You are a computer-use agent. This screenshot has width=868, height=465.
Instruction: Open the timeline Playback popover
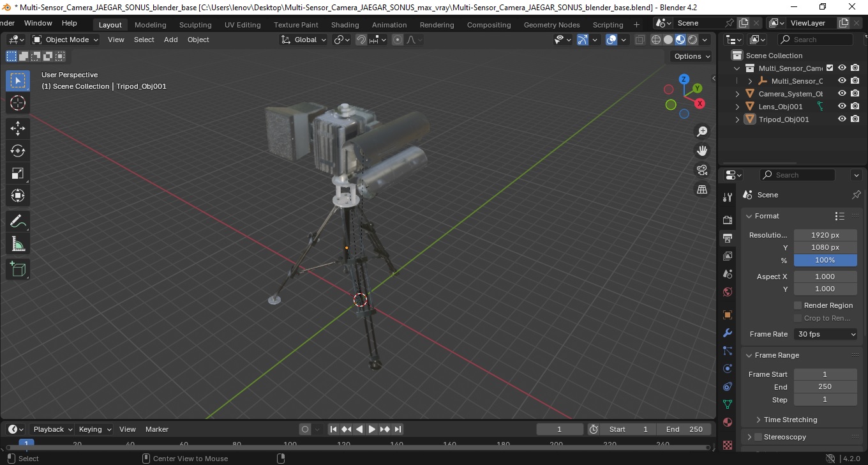52,429
